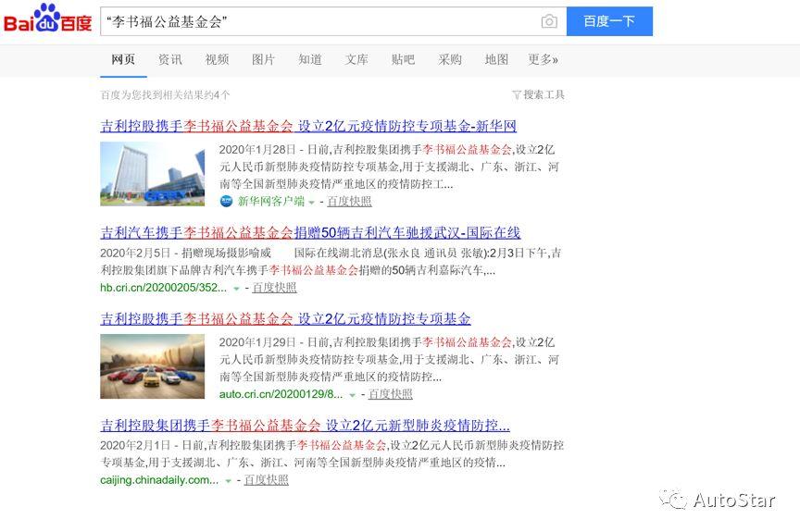Open camera image search icon
Viewport: 800px width, 532px height.
coord(549,21)
